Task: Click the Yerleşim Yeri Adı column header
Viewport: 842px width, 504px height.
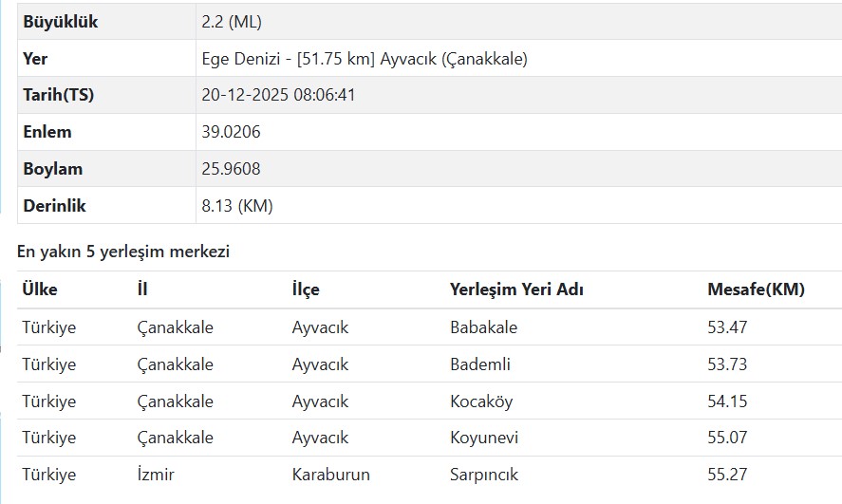Action: point(516,289)
